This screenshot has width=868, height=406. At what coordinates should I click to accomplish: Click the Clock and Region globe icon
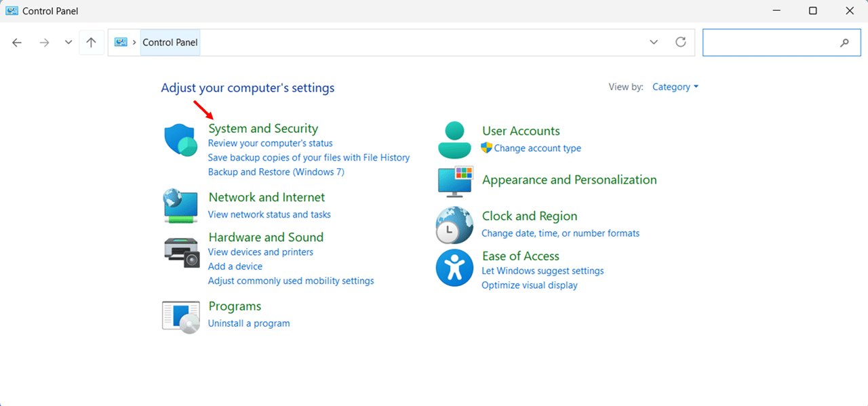454,225
